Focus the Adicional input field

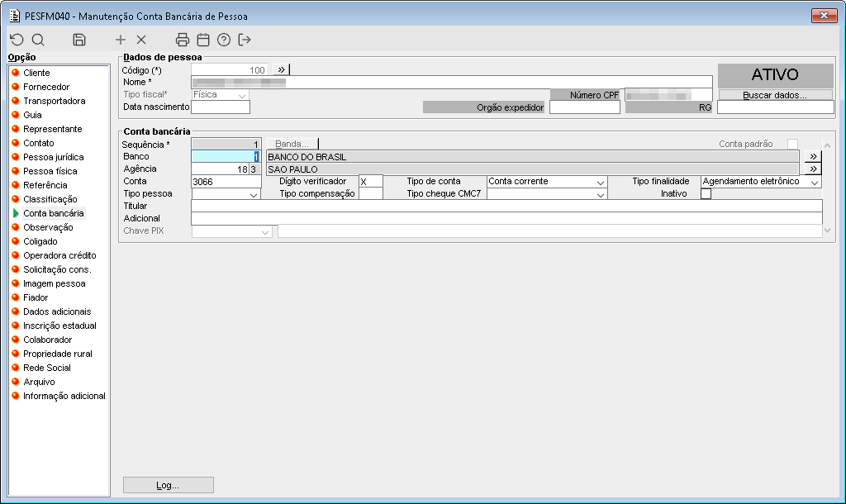[x=506, y=219]
